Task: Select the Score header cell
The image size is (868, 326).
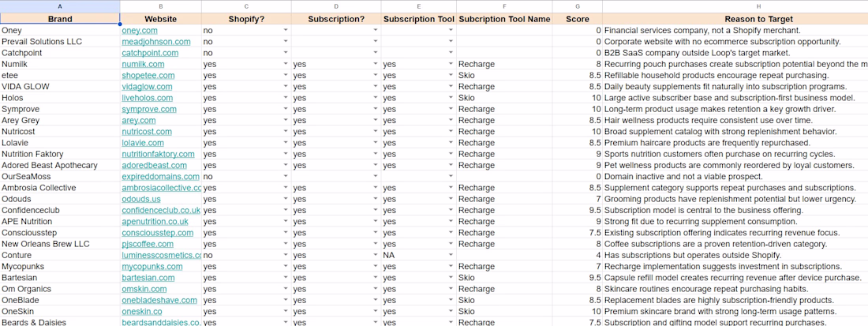Action: click(578, 19)
